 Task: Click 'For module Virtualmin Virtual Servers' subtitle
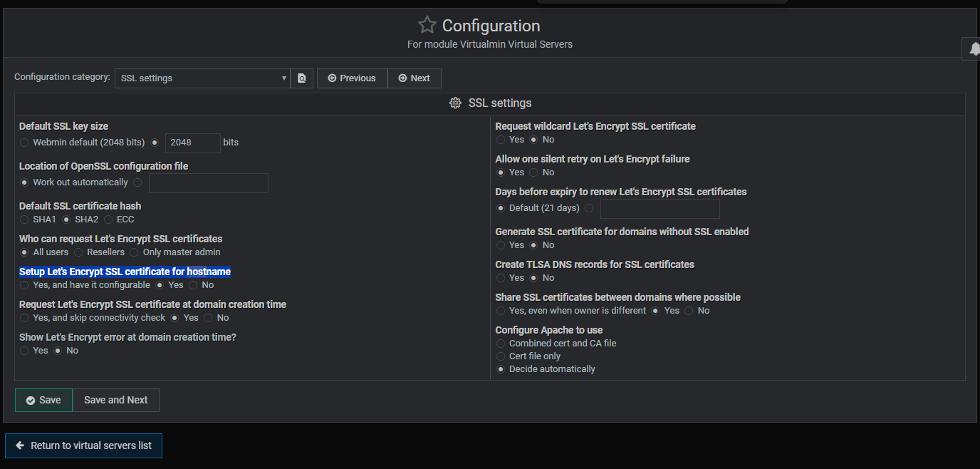[x=490, y=44]
